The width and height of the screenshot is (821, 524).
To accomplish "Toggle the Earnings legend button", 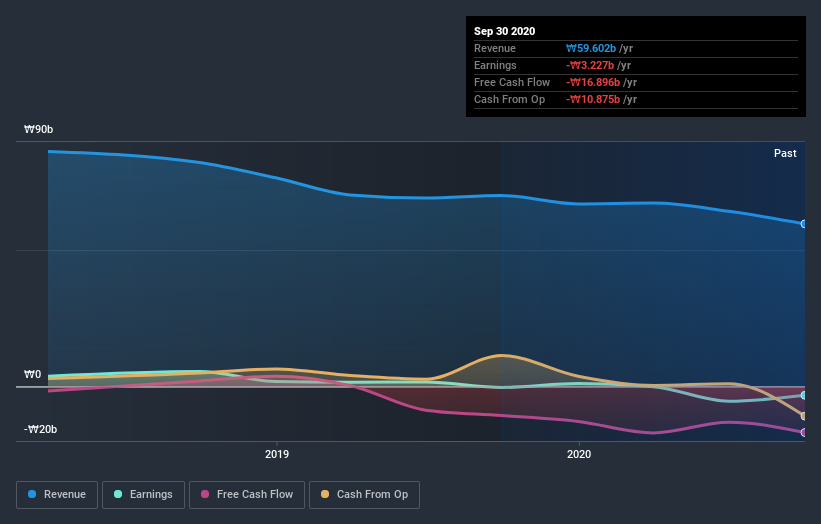I will (x=143, y=495).
